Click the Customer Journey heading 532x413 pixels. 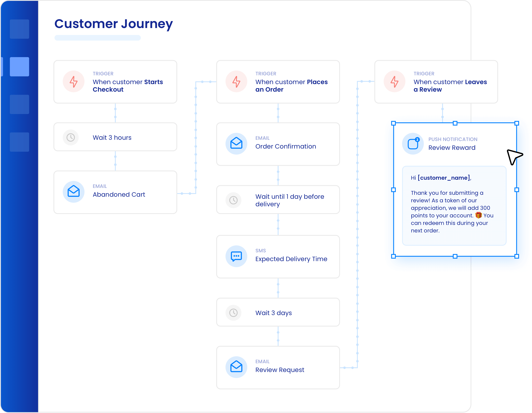[114, 24]
